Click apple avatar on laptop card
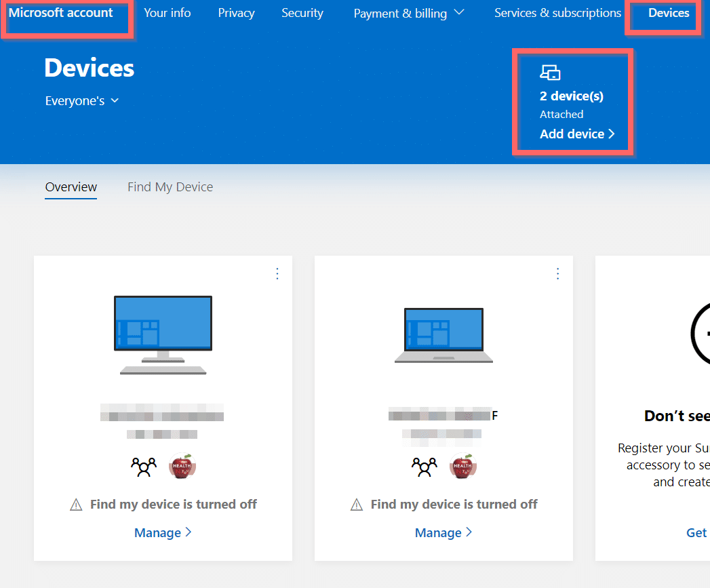 point(463,467)
